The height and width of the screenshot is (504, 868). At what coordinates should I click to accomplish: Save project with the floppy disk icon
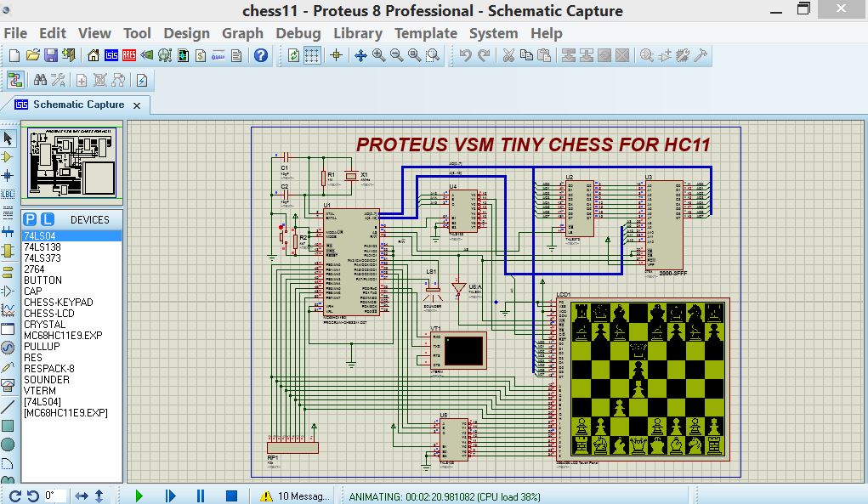[50, 55]
